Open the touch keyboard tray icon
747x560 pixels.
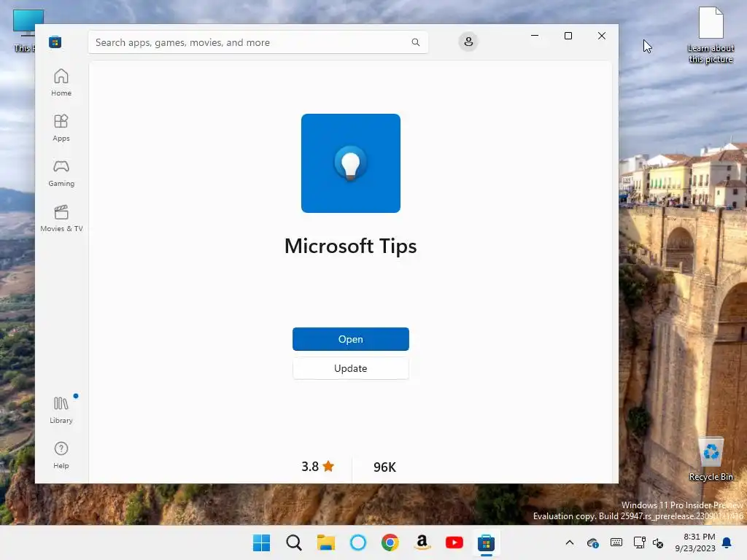point(616,542)
